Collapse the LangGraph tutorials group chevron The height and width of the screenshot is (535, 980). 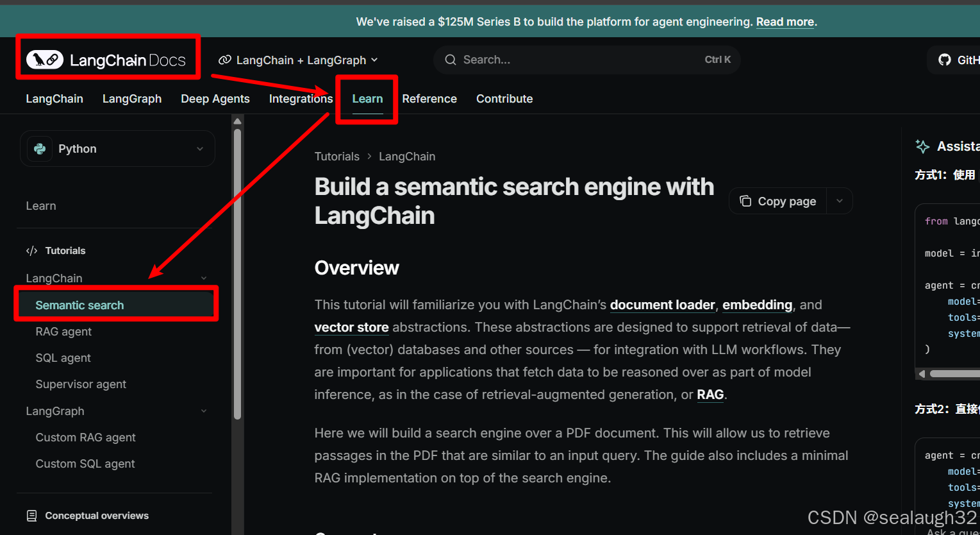coord(204,411)
